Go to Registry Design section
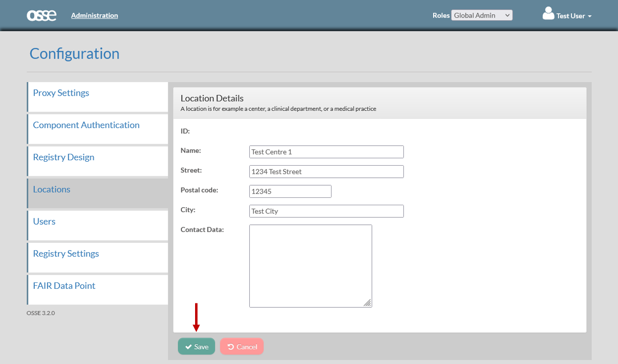The width and height of the screenshot is (618, 364). tap(97, 161)
